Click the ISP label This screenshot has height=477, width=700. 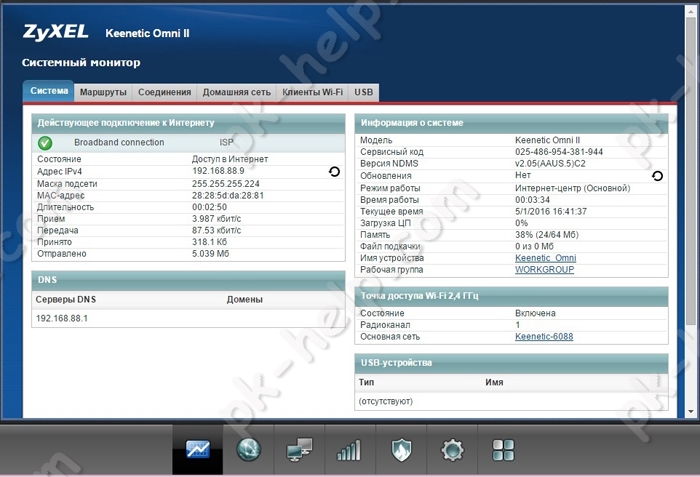point(226,142)
